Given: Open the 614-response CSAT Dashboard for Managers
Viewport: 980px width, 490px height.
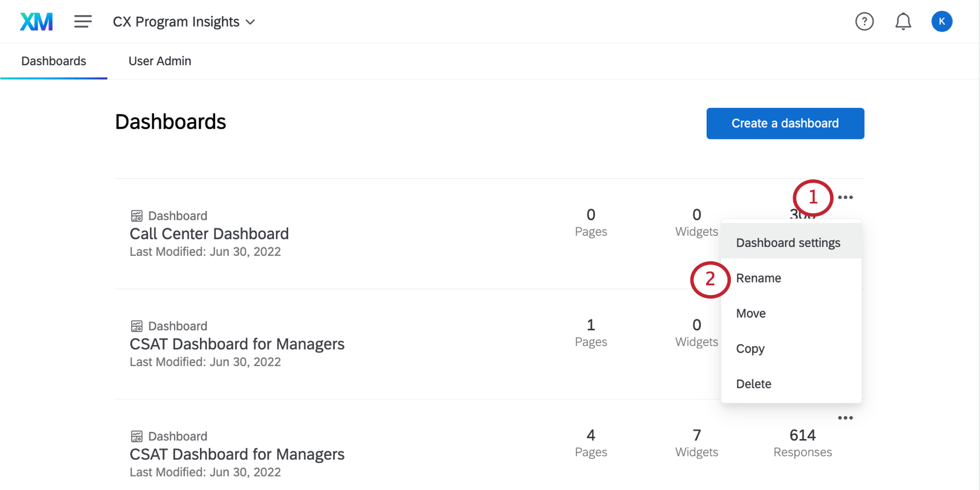Looking at the screenshot, I should point(237,454).
